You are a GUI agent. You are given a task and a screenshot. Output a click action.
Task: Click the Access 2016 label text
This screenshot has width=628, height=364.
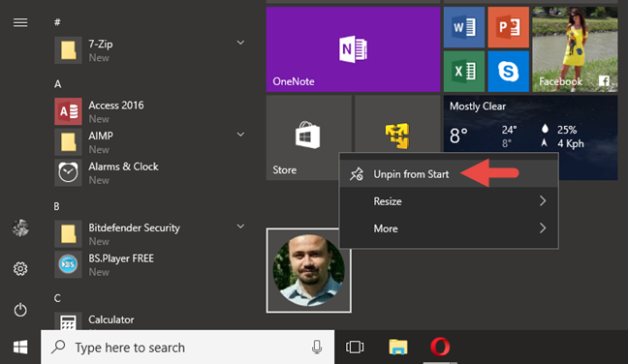pyautogui.click(x=116, y=106)
